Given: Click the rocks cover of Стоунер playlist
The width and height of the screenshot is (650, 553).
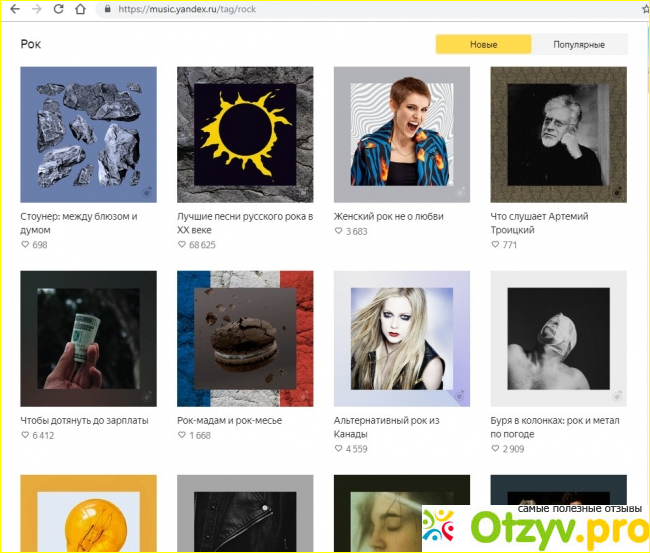Looking at the screenshot, I should click(88, 134).
